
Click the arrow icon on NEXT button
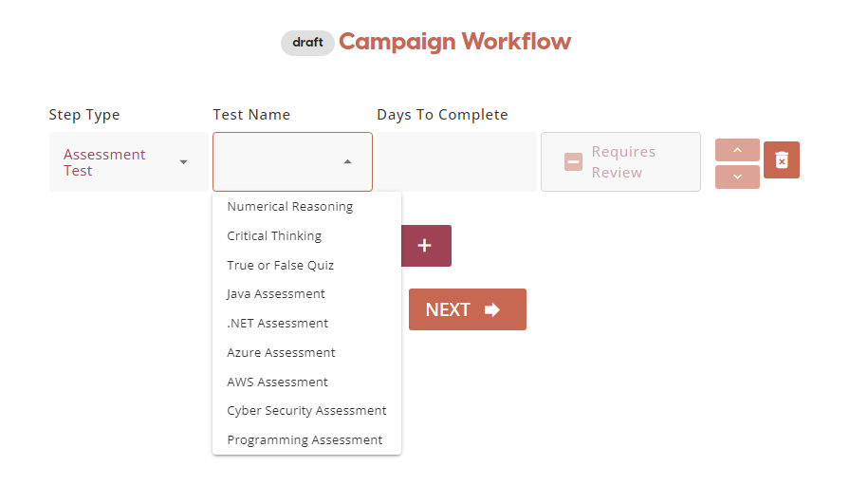[491, 309]
